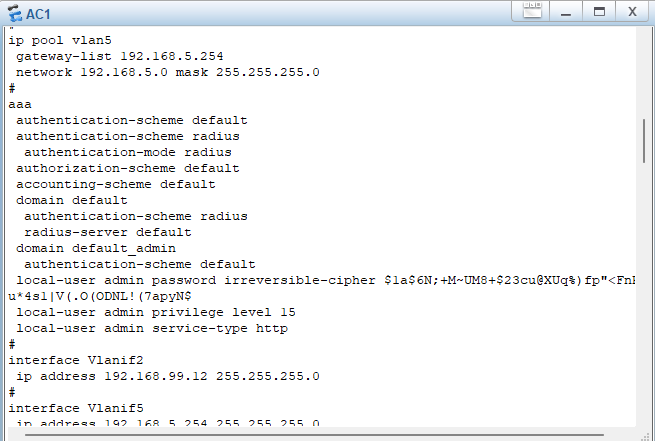Click the "domain default_admin" line
Viewport: 655px width, 441px height.
tap(95, 248)
